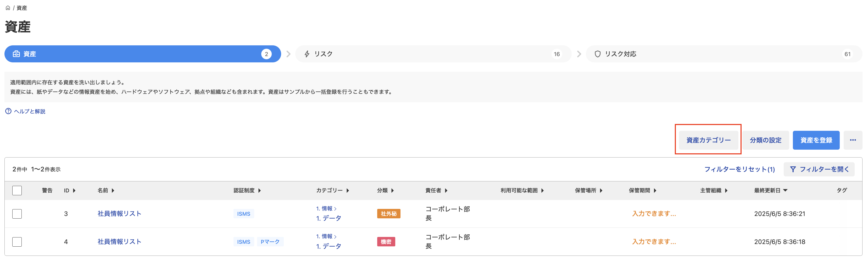Image resolution: width=868 pixels, height=260 pixels.
Task: Open the 資産カテゴリー button
Action: click(708, 140)
